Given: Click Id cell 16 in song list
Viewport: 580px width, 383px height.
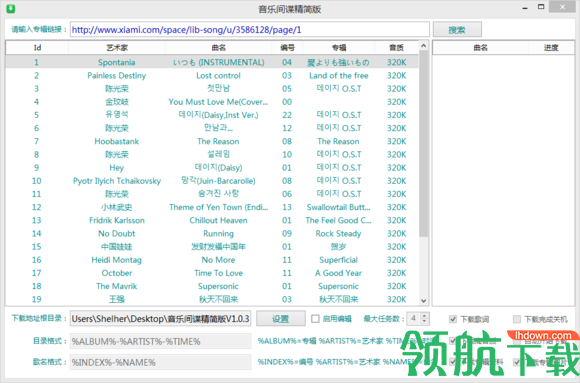Looking at the screenshot, I should (x=37, y=260).
